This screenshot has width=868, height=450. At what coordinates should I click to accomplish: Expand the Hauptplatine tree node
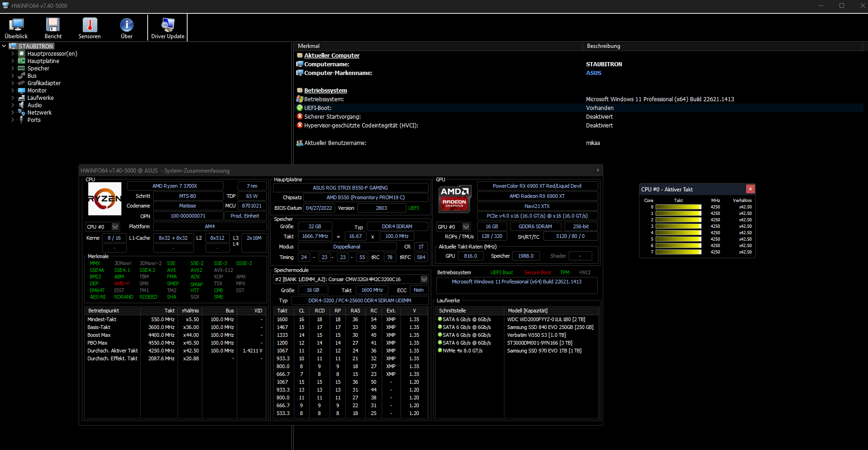click(x=13, y=61)
